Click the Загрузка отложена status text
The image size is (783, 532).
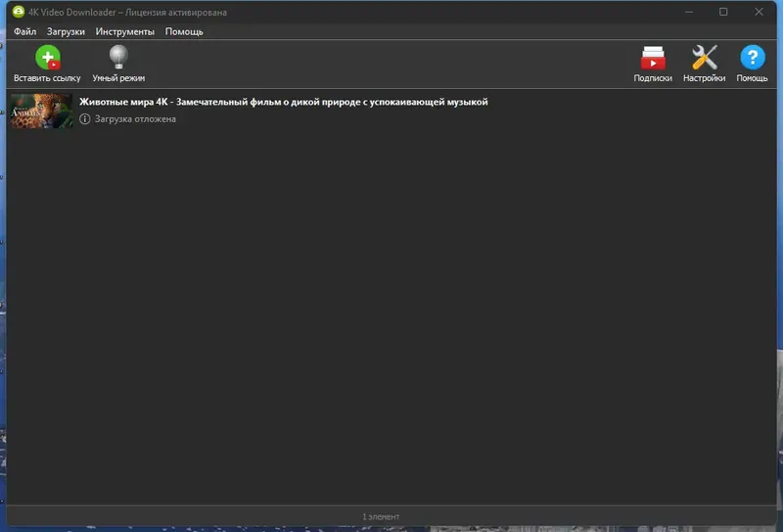pyautogui.click(x=135, y=118)
